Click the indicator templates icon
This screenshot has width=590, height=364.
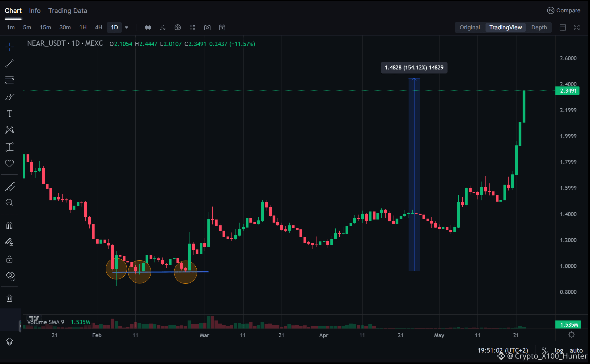(178, 27)
